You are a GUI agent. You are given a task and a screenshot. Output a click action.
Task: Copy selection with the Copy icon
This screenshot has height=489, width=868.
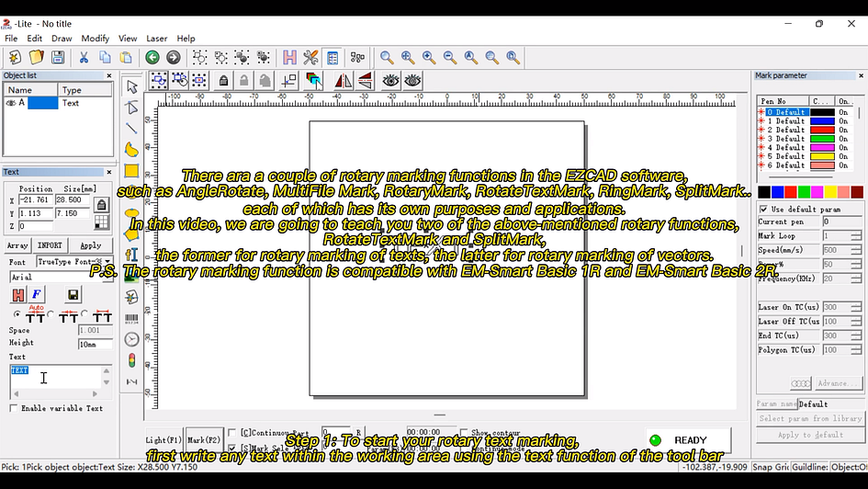click(105, 57)
